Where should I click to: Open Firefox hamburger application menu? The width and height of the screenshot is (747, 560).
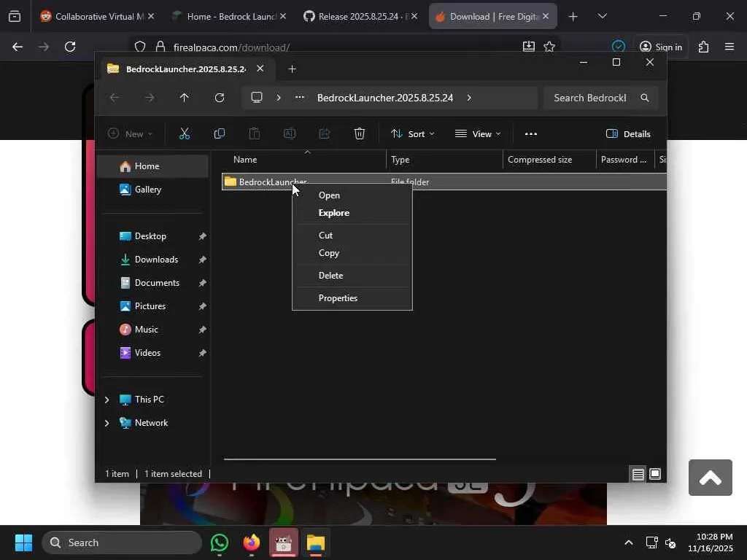tap(729, 47)
